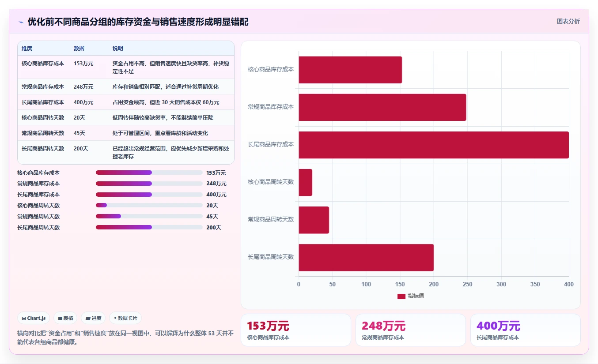This screenshot has width=598, height=364.
Task: Click the 常规商品库存成本 progress bar
Action: click(149, 184)
